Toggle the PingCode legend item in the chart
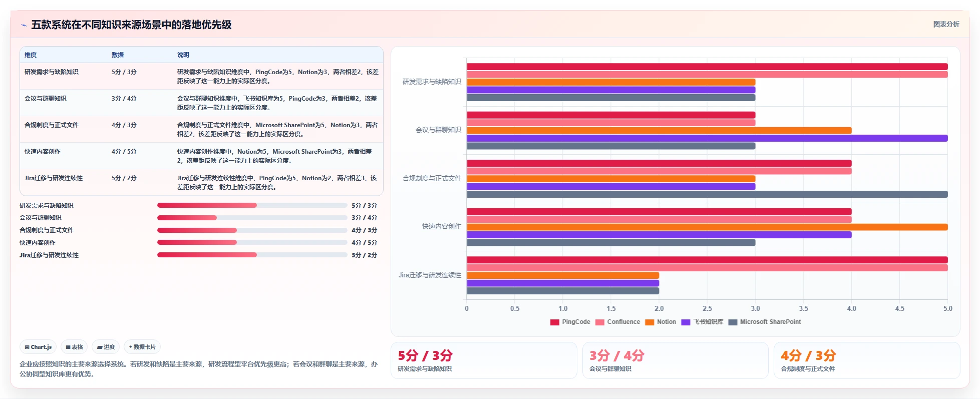980x399 pixels. click(570, 322)
